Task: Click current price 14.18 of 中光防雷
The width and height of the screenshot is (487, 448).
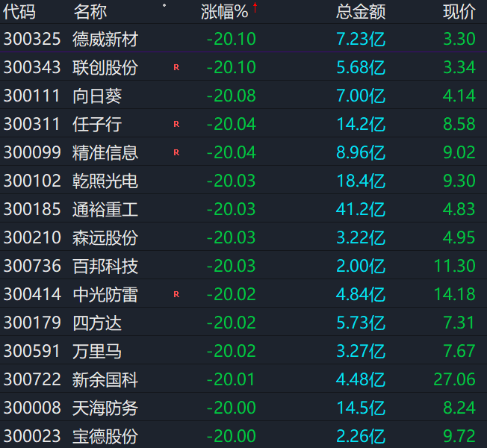Action: tap(455, 294)
